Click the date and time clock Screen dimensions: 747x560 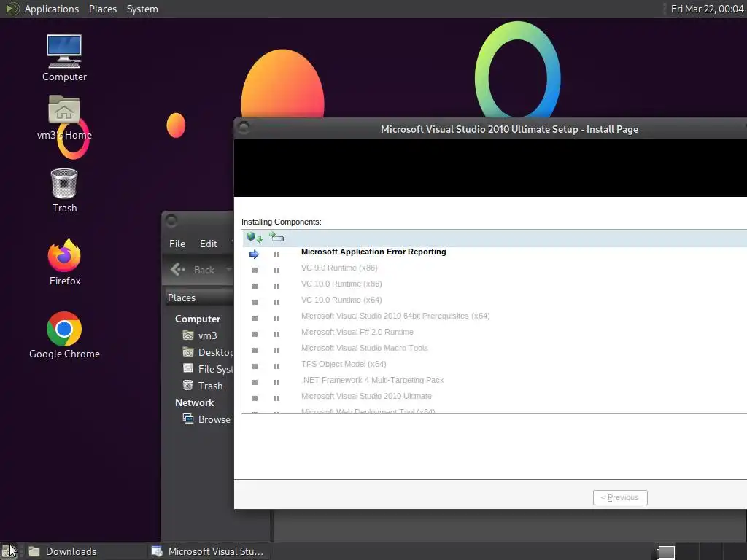(707, 9)
